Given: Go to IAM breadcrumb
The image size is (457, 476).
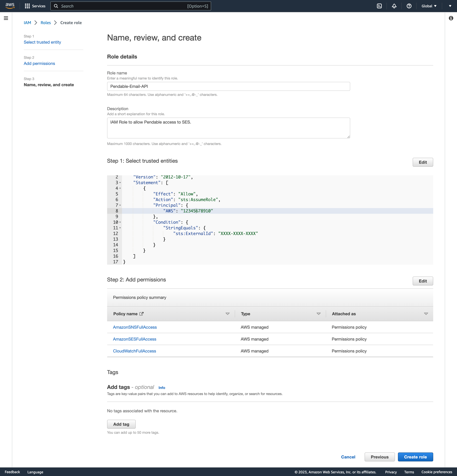Looking at the screenshot, I should coord(27,23).
